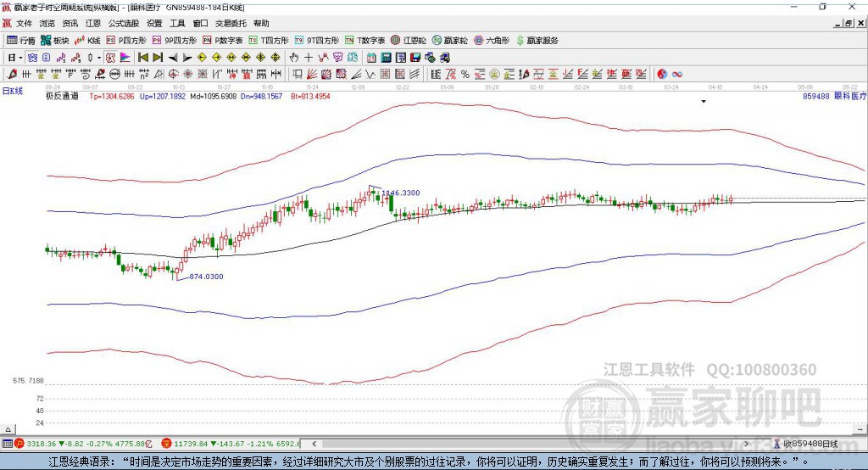Open the T四方形 tool
The width and height of the screenshot is (868, 470).
click(269, 41)
